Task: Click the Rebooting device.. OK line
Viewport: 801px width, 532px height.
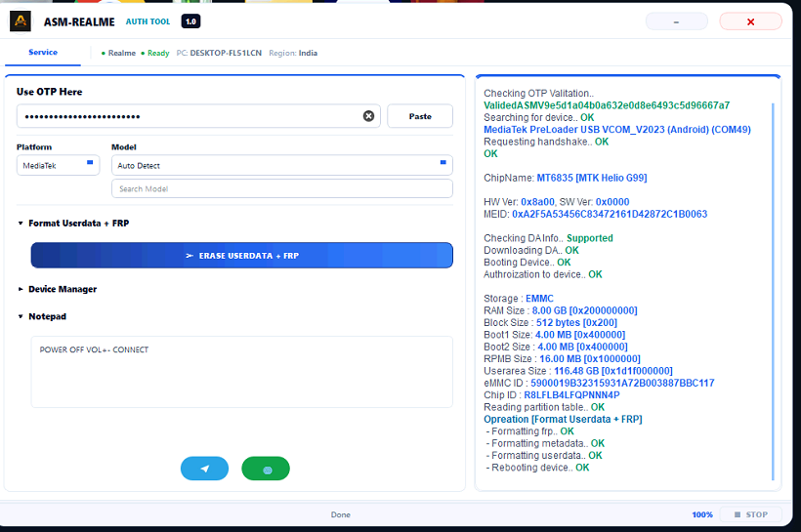Action: [x=537, y=468]
